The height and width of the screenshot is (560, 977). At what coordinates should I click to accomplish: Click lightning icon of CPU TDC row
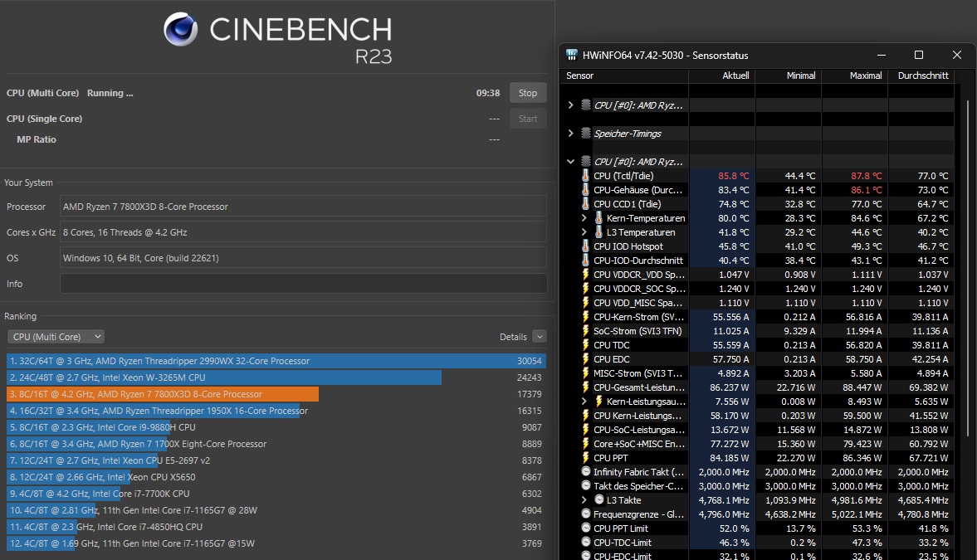pyautogui.click(x=586, y=345)
